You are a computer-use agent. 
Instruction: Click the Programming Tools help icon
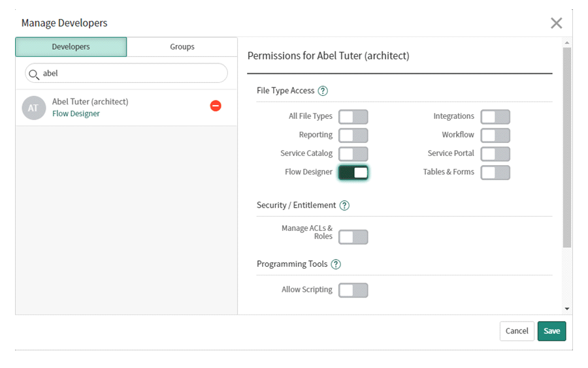pos(336,264)
